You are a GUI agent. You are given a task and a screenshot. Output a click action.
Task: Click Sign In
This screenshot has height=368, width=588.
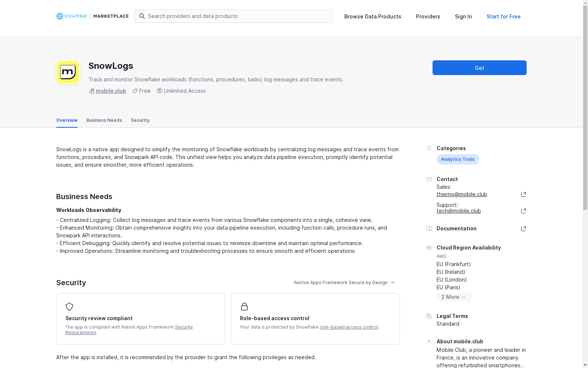463,17
